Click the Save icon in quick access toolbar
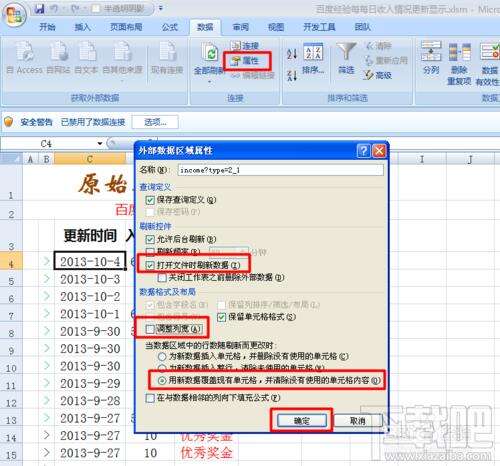 coord(40,9)
